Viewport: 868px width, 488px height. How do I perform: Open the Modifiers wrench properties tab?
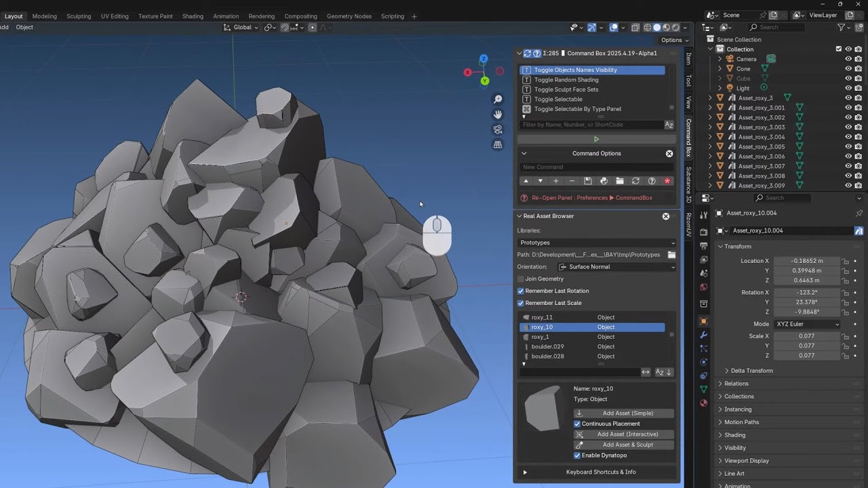703,335
